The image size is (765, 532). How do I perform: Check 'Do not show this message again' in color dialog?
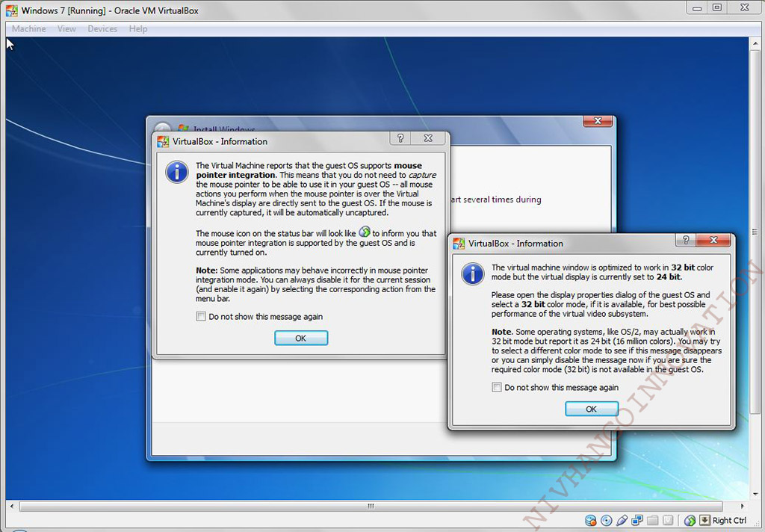pyautogui.click(x=496, y=388)
